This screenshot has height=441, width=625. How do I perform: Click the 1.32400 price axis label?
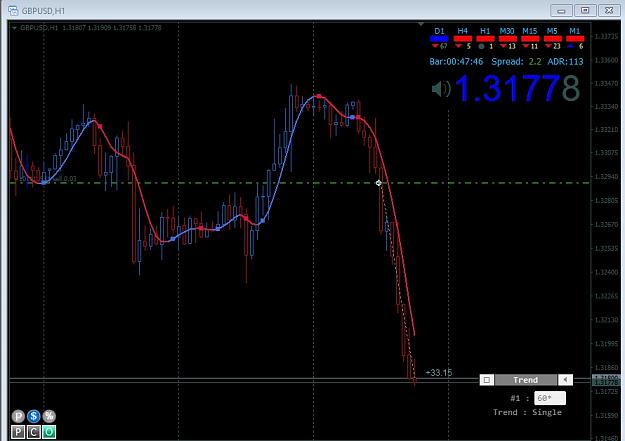click(606, 272)
